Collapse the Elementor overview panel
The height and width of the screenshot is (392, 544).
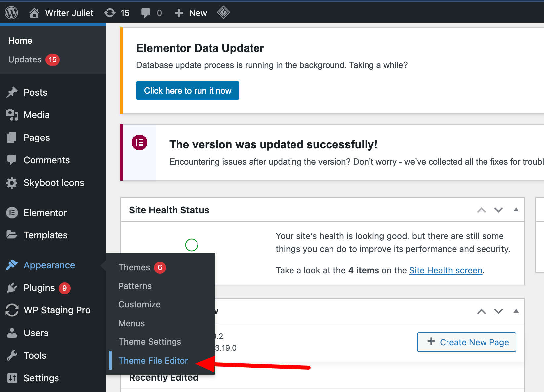coord(516,311)
